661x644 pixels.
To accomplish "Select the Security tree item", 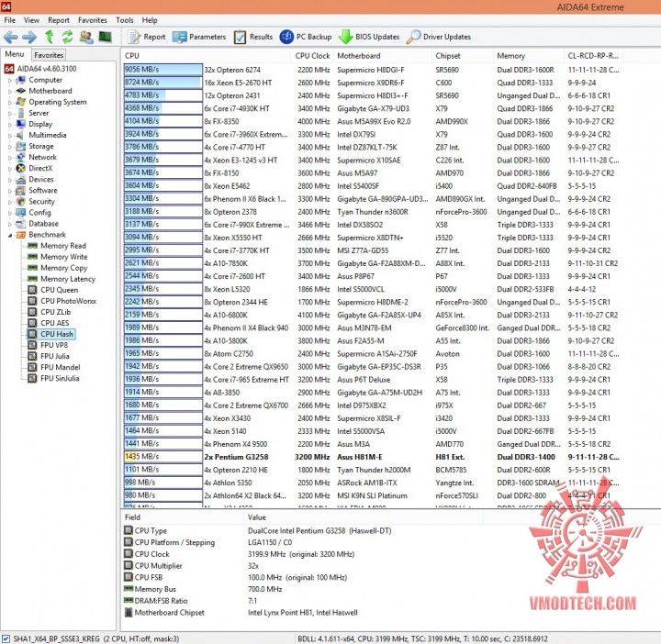I will [x=41, y=201].
